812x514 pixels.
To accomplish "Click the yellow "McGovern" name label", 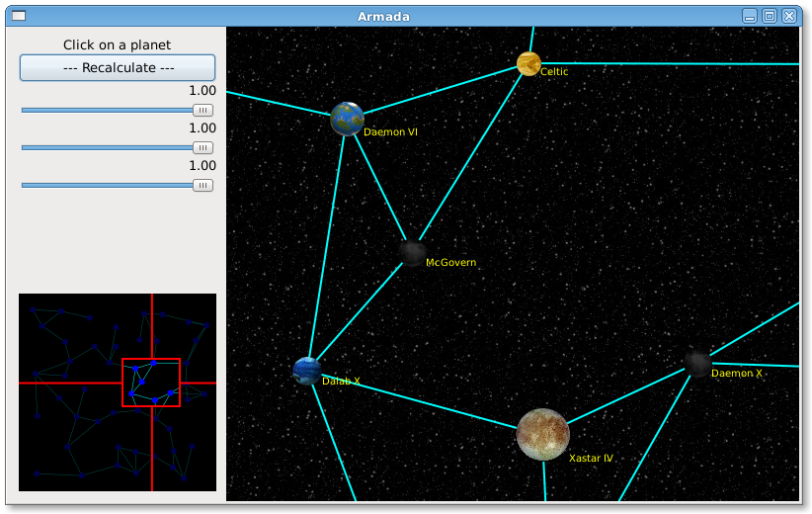I will click(450, 263).
